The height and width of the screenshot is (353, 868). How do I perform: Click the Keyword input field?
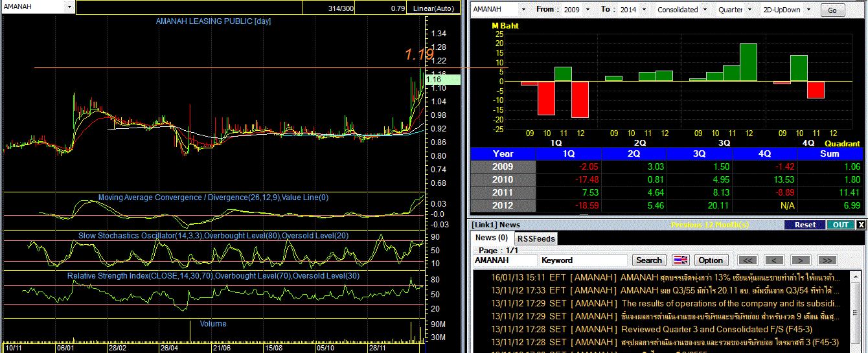click(584, 260)
